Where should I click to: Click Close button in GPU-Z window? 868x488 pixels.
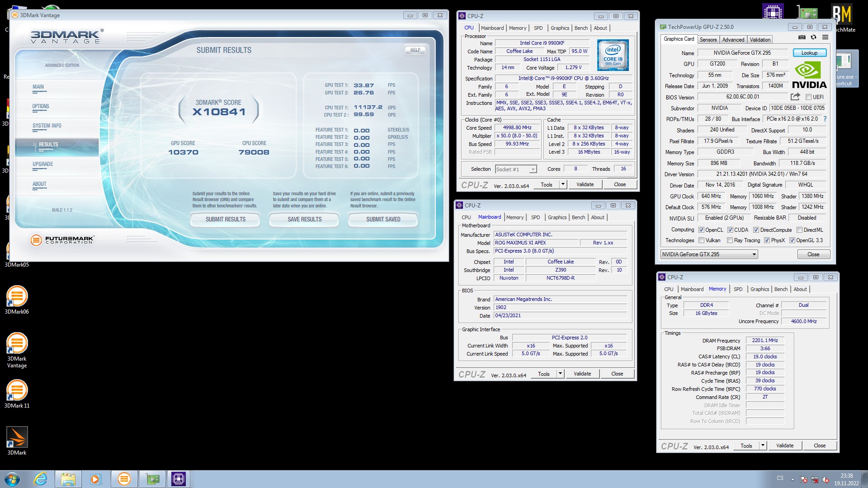pos(813,254)
